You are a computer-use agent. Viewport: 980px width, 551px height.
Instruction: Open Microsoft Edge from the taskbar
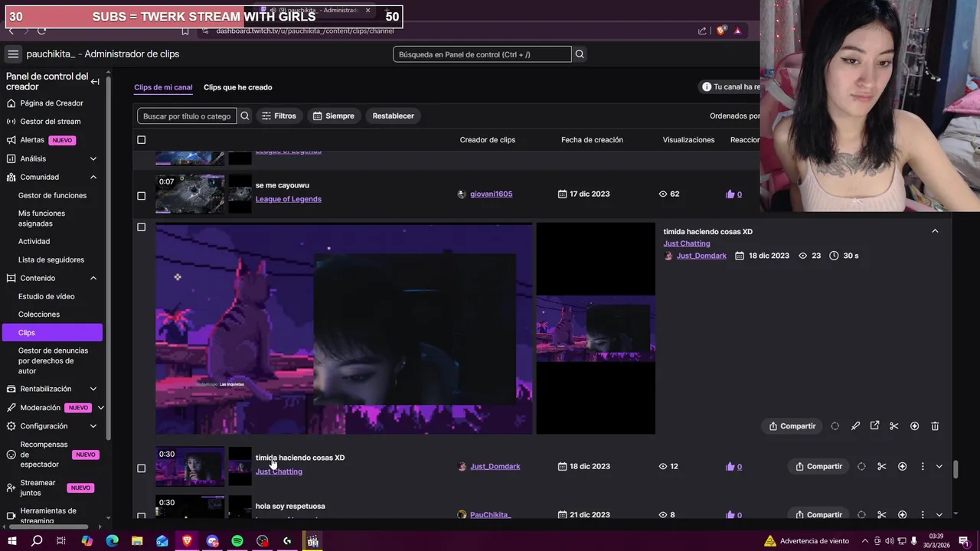coord(113,541)
